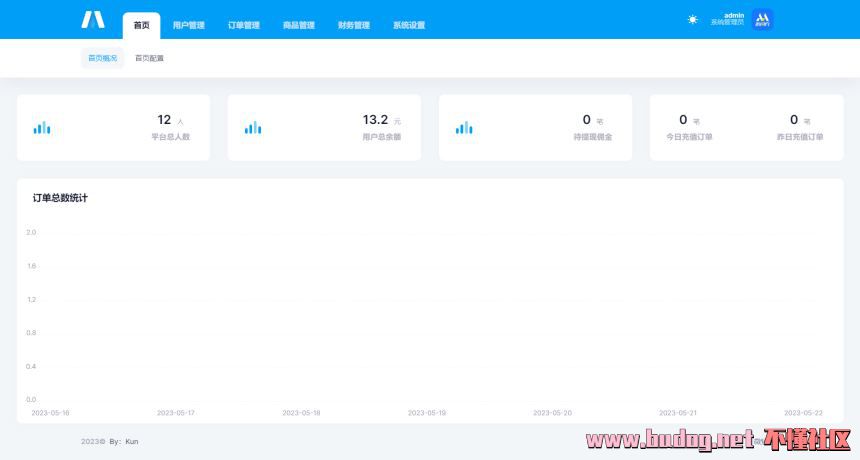Click the bar chart icon in 用户总余额 card
860x460 pixels.
(x=253, y=128)
